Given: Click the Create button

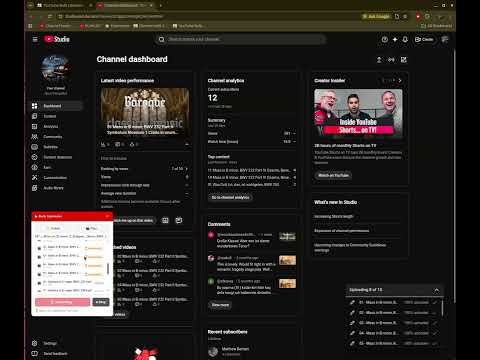Looking at the screenshot, I should (x=424, y=39).
